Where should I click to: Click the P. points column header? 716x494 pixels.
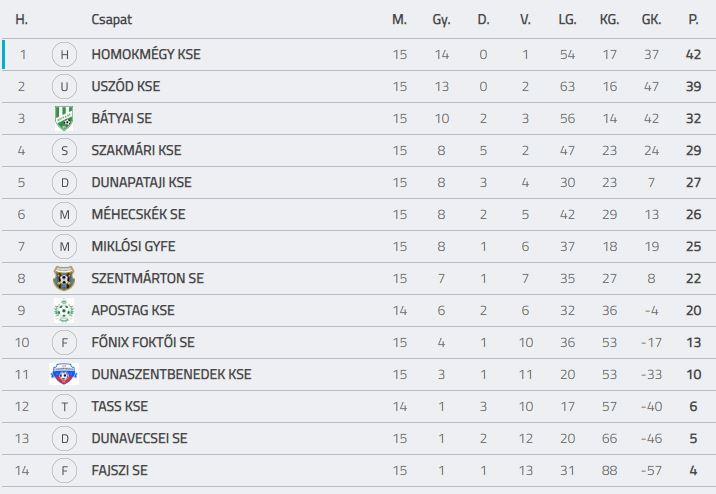click(x=693, y=19)
